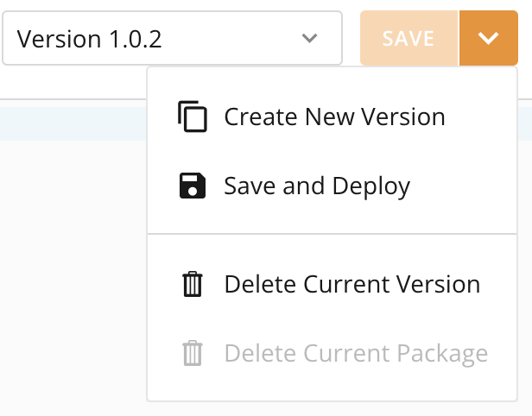Click the "Version 1.0.2" text label
532x416 pixels.
point(90,38)
